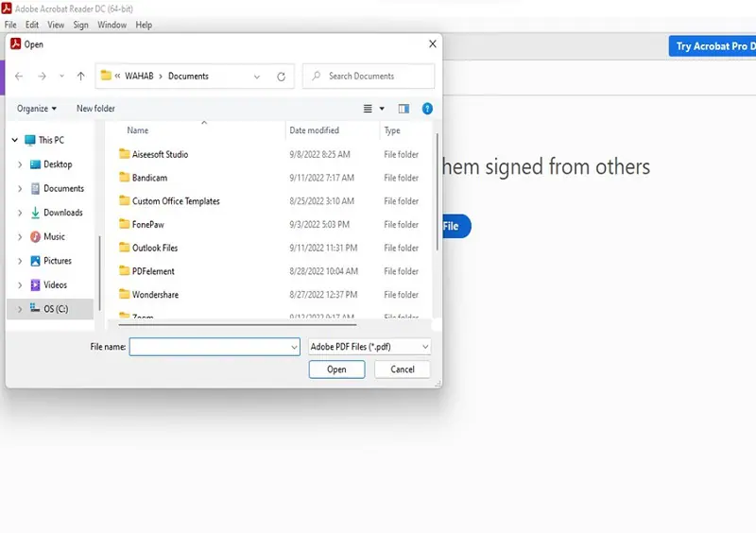The image size is (756, 533).
Task: Open the Edit menu
Action: [x=32, y=25]
